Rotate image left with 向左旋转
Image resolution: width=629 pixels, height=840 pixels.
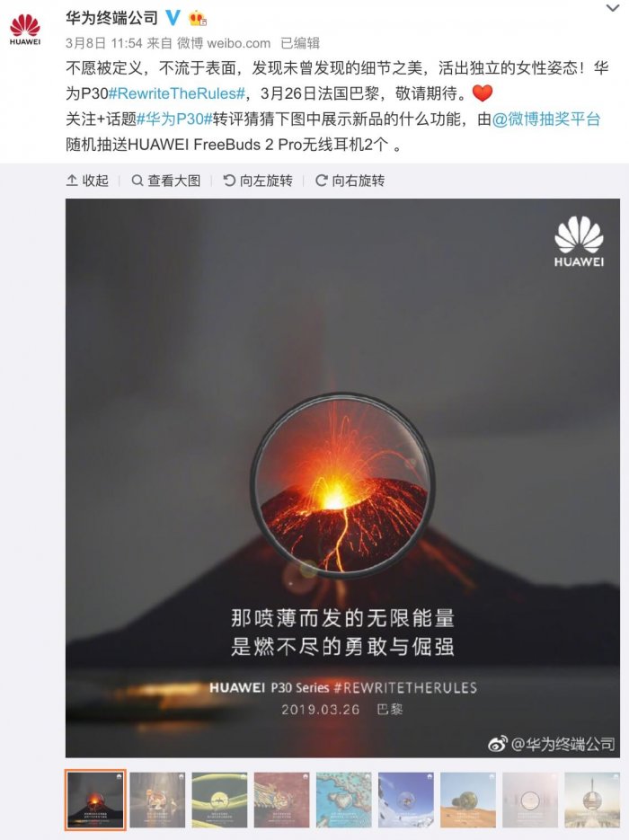tap(258, 181)
